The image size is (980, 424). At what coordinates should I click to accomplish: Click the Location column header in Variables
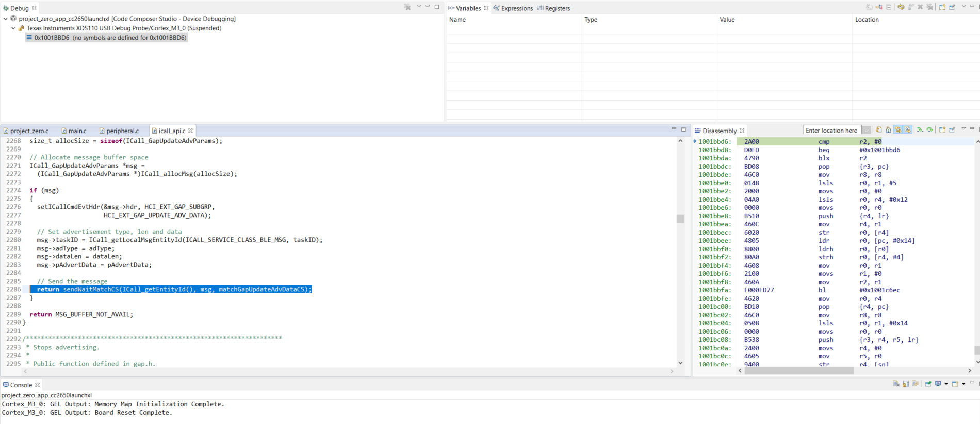(916, 20)
